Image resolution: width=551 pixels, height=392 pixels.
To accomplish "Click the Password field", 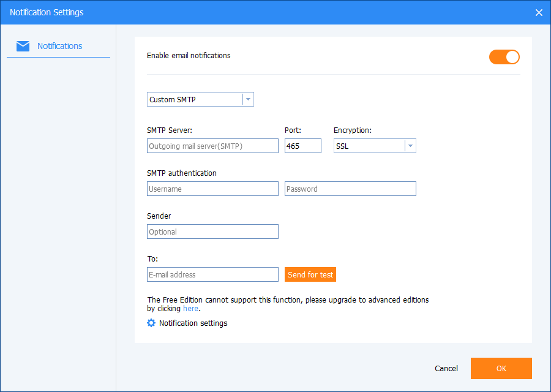I will point(350,189).
